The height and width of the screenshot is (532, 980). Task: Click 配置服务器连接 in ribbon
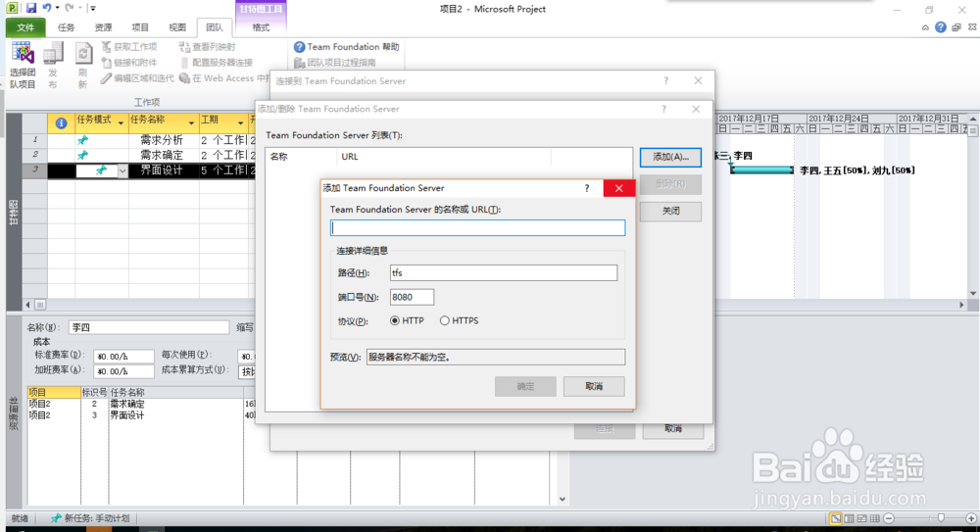pyautogui.click(x=217, y=63)
